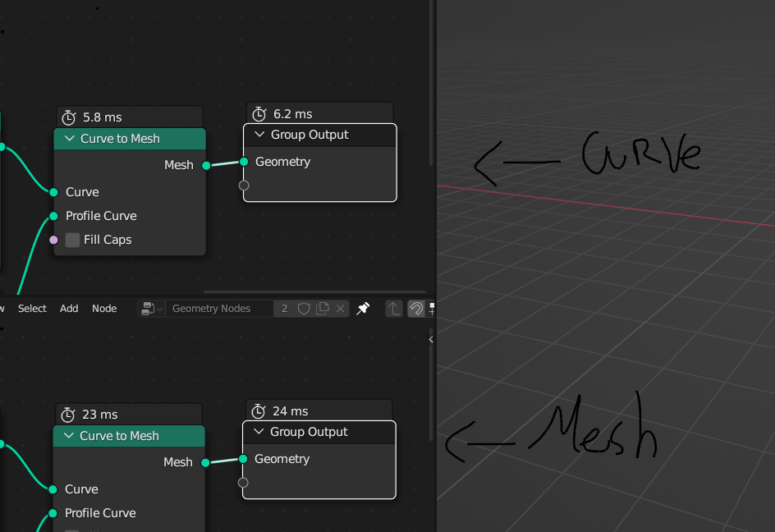The image size is (775, 532).
Task: Click the Geometry Nodes name field
Action: pyautogui.click(x=219, y=309)
